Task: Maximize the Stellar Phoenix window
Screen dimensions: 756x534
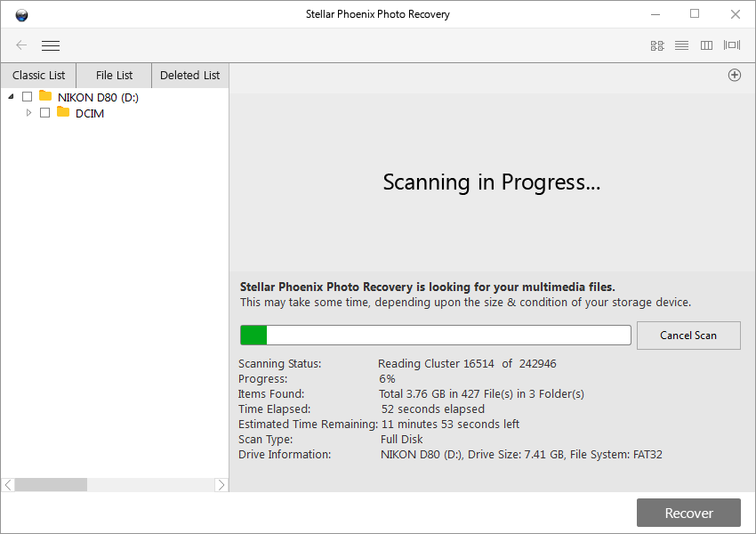Action: (x=695, y=13)
